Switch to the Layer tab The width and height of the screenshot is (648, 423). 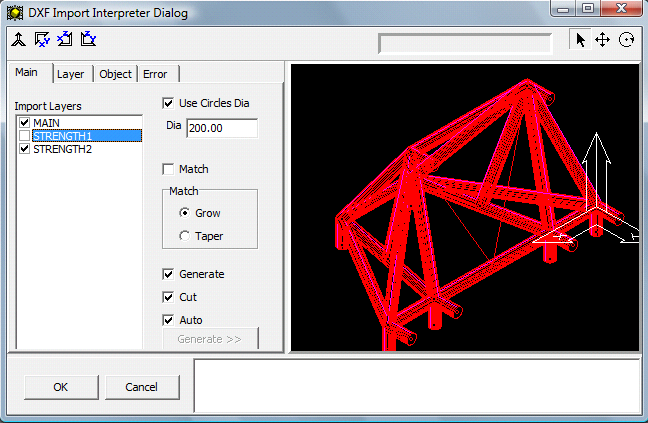(x=70, y=74)
